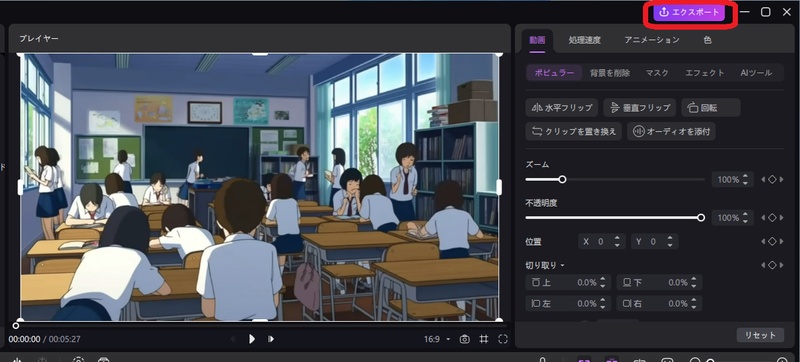The height and width of the screenshot is (362, 800).
Task: Click the 不透明度 slider handle
Action: [x=701, y=218]
